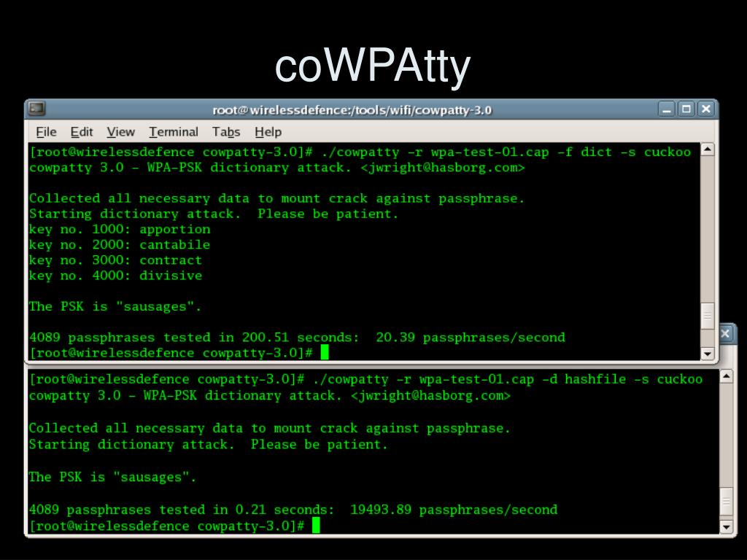The width and height of the screenshot is (747, 560).
Task: Close the cowpatty-3.0 terminal window
Action: point(706,109)
